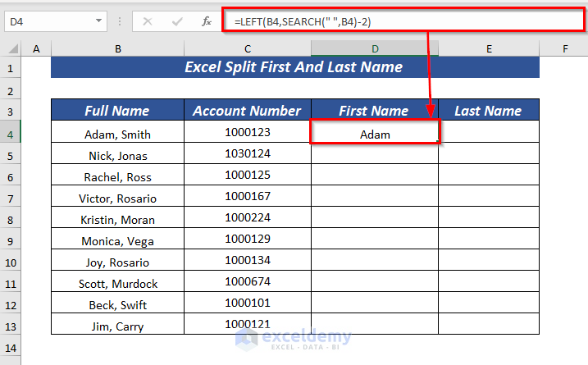Select column E header
This screenshot has height=365, width=588.
489,49
